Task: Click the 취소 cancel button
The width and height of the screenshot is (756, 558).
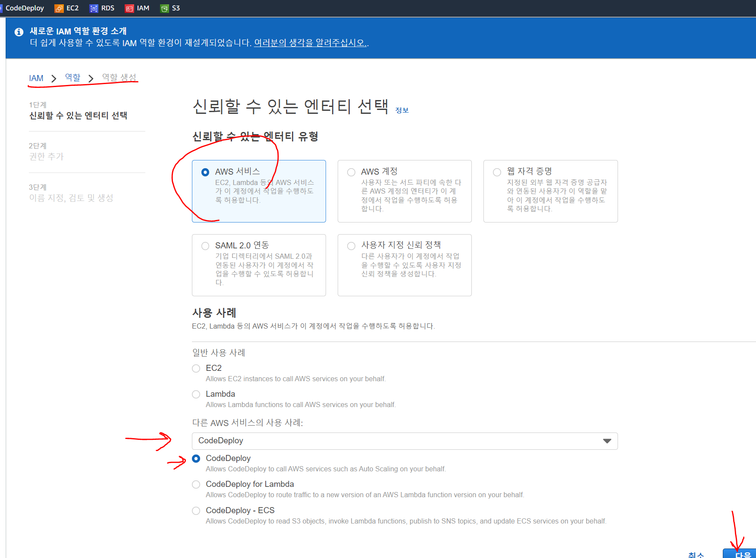Action: (x=696, y=555)
